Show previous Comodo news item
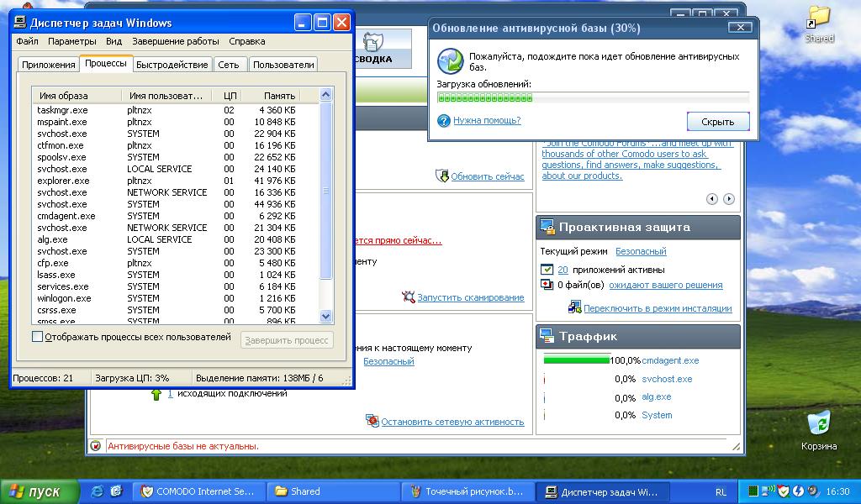 point(711,199)
